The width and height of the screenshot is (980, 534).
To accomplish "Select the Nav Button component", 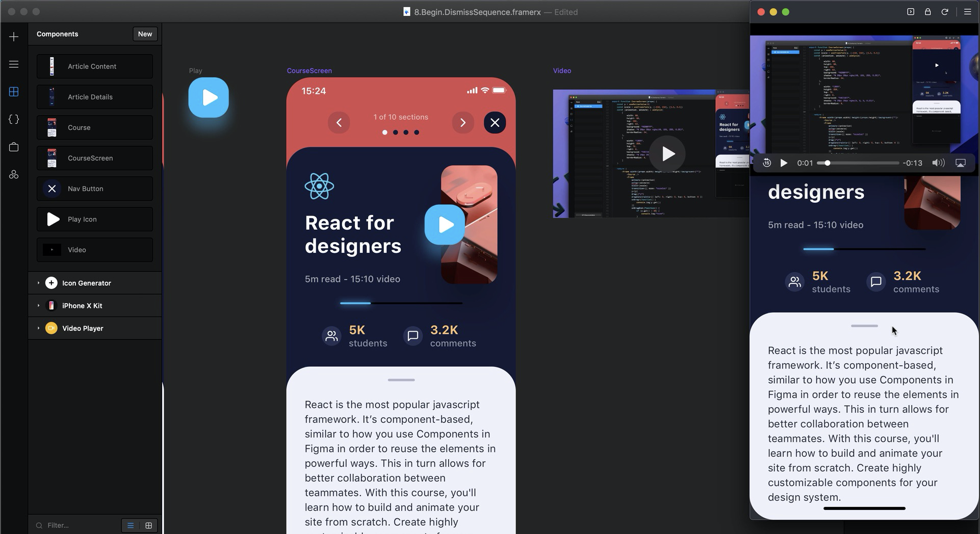I will 95,189.
